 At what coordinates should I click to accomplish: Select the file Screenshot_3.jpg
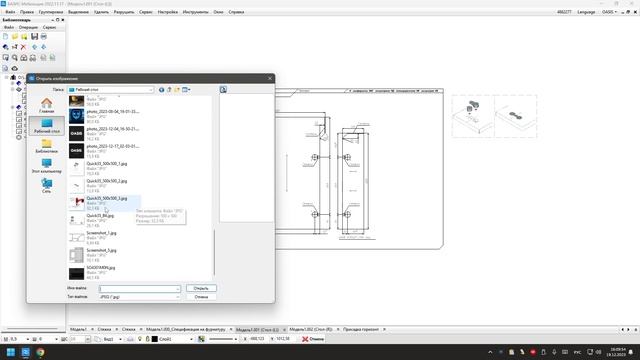pos(104,255)
